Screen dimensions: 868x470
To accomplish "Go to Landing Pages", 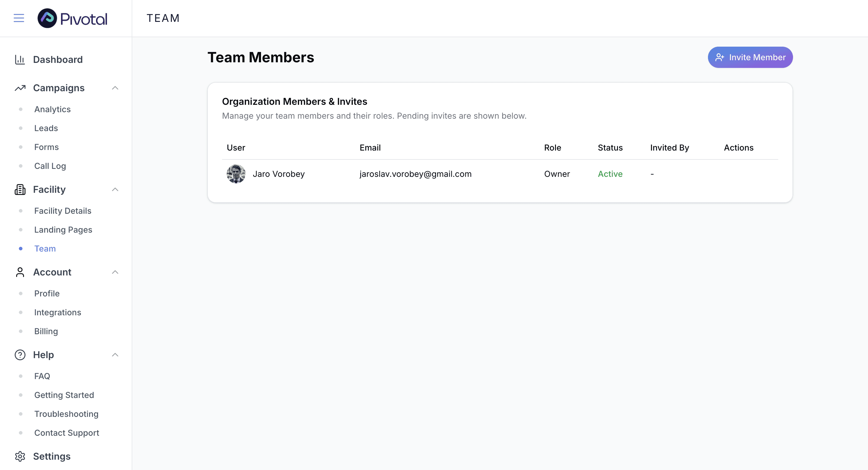I will click(63, 230).
